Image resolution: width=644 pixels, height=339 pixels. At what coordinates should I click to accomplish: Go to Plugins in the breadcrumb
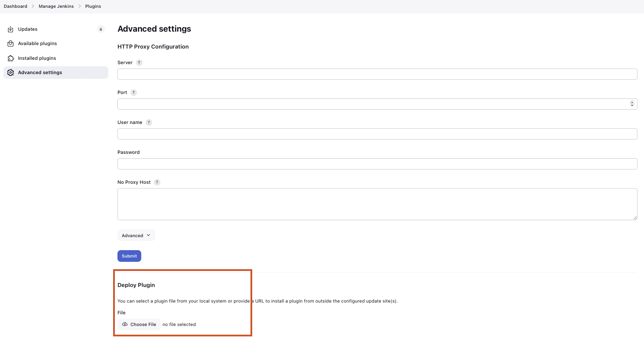pos(93,6)
